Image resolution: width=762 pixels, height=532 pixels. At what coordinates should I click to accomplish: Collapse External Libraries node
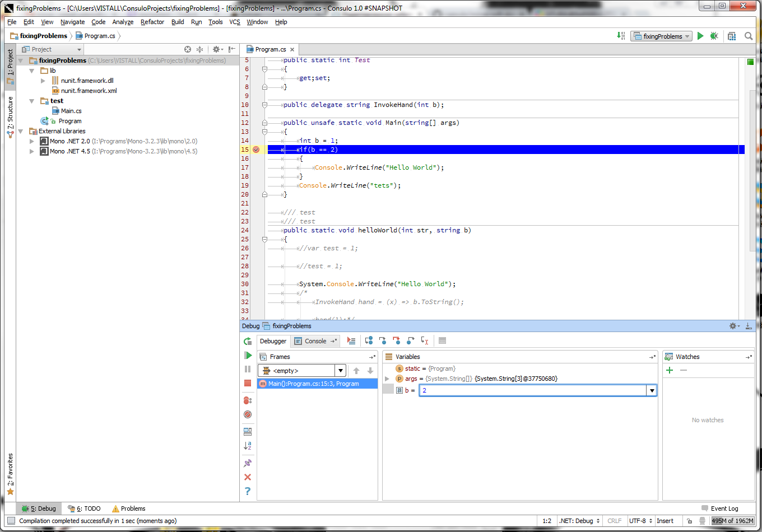coord(21,131)
